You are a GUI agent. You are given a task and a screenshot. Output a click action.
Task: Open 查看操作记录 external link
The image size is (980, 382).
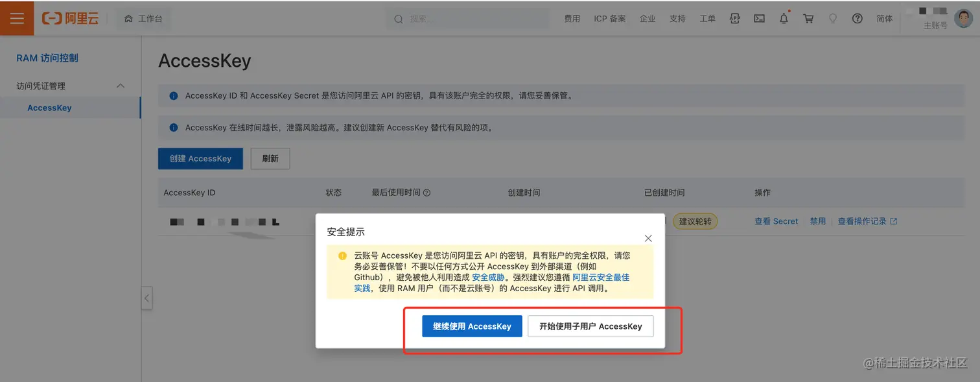coord(867,221)
